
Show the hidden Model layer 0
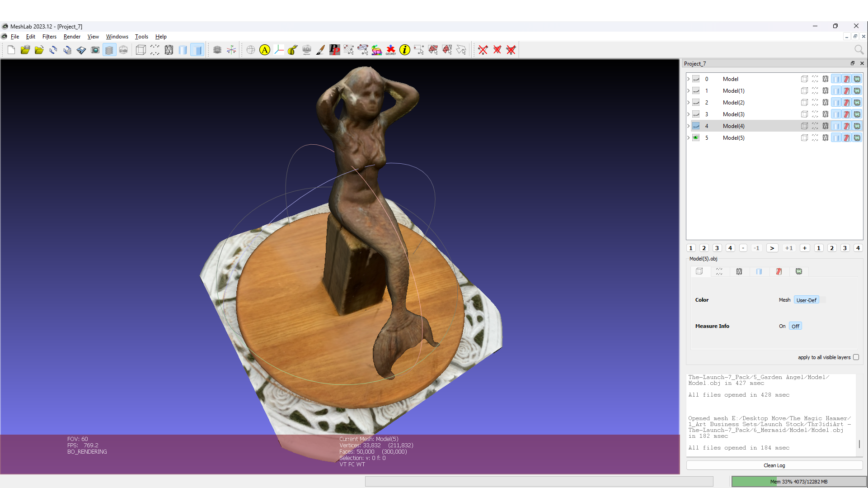696,79
